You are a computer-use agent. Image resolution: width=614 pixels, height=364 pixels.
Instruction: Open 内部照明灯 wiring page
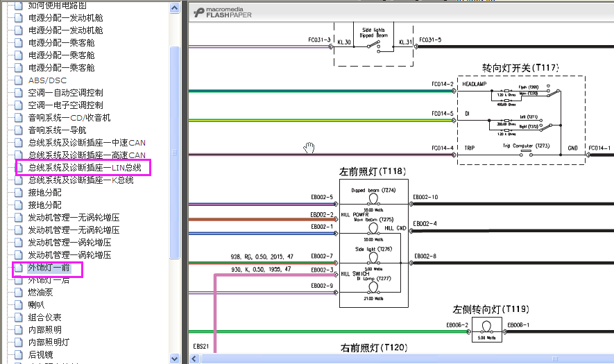(49, 343)
